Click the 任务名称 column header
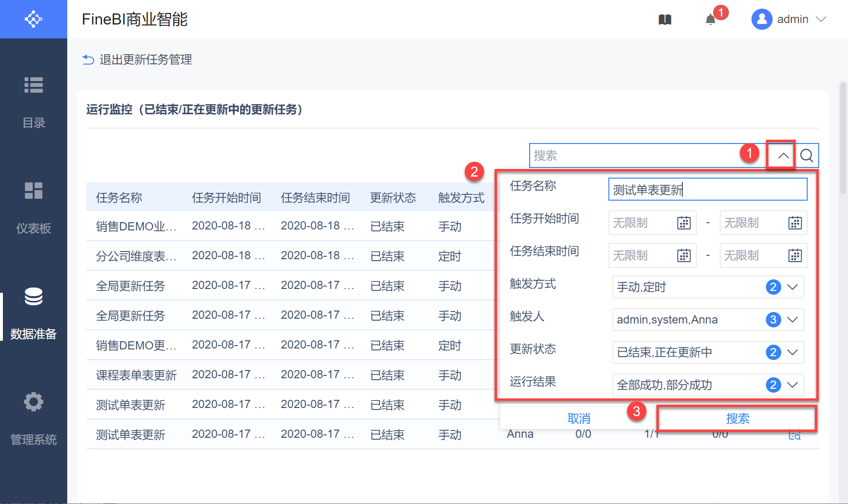 [119, 198]
